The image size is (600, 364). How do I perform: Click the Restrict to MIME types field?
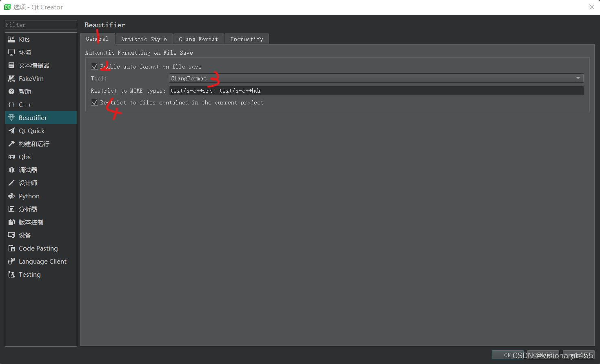pyautogui.click(x=376, y=91)
